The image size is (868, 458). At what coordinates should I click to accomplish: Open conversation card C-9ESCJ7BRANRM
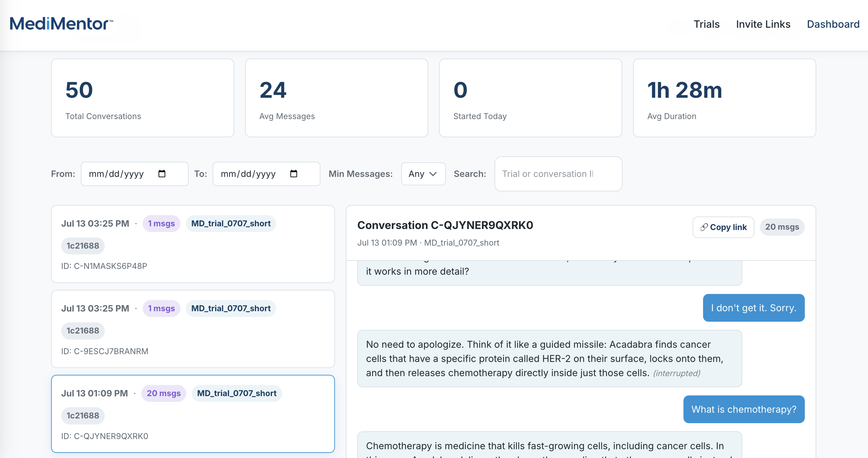point(193,329)
